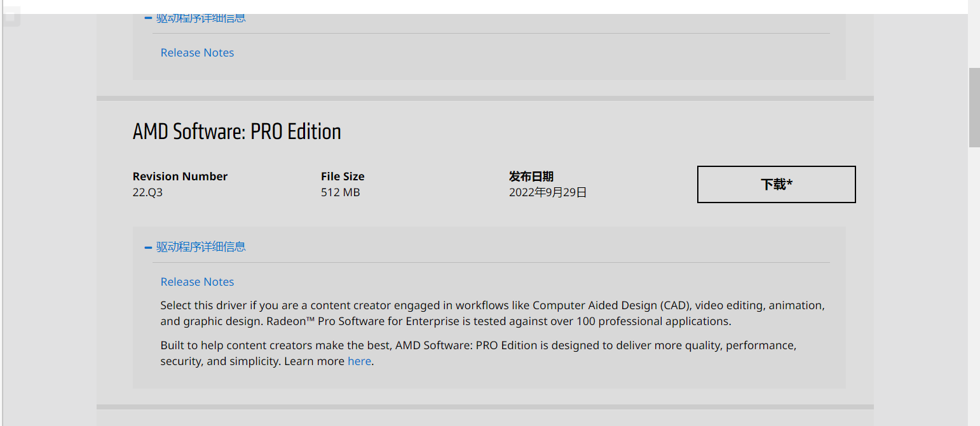Click the 512 MB file size value
This screenshot has width=980, height=426.
(x=340, y=192)
